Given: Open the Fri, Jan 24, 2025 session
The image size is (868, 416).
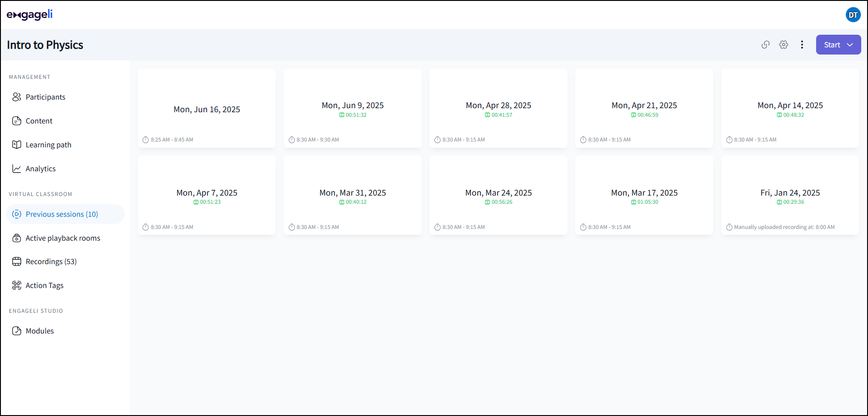Looking at the screenshot, I should click(x=790, y=193).
